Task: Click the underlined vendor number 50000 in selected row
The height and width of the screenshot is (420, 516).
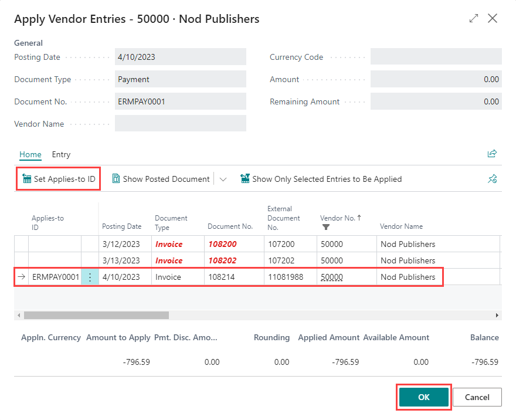Action: (332, 277)
